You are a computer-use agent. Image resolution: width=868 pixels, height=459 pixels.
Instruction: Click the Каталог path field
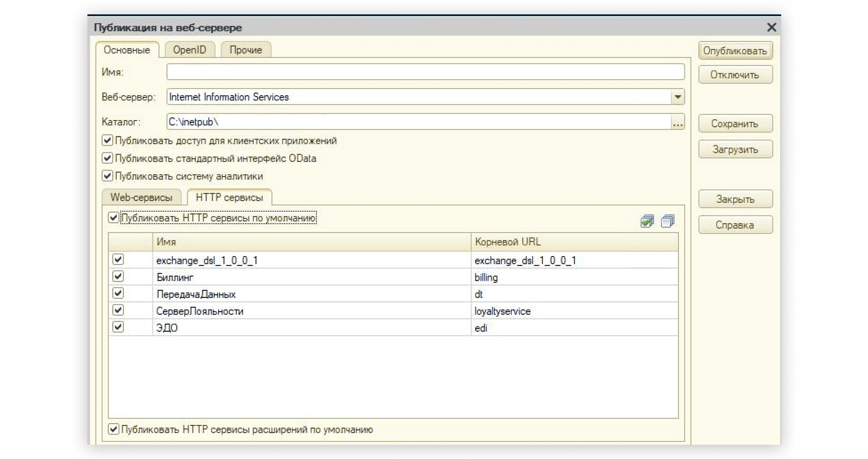pos(419,122)
